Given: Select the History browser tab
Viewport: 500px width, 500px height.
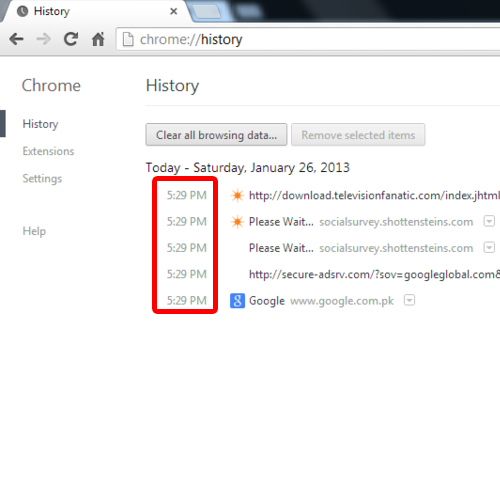Looking at the screenshot, I should (x=97, y=11).
